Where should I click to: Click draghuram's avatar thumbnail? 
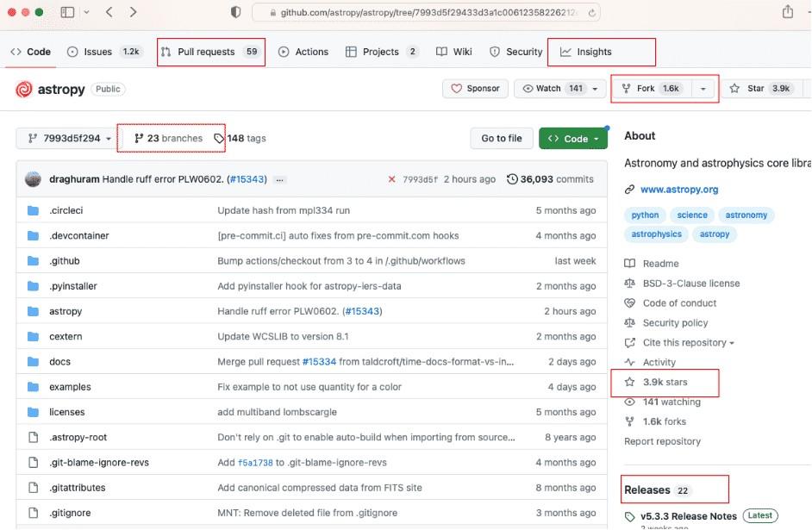click(x=33, y=179)
